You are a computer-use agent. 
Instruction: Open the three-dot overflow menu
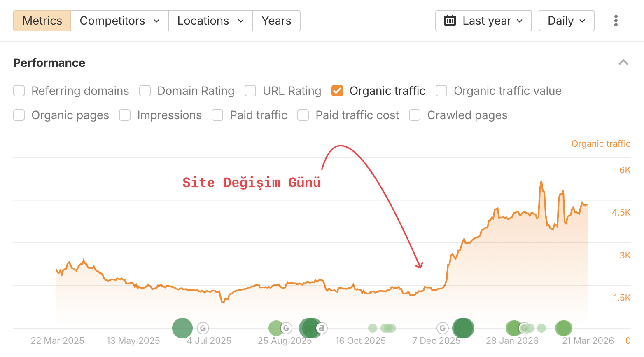616,20
